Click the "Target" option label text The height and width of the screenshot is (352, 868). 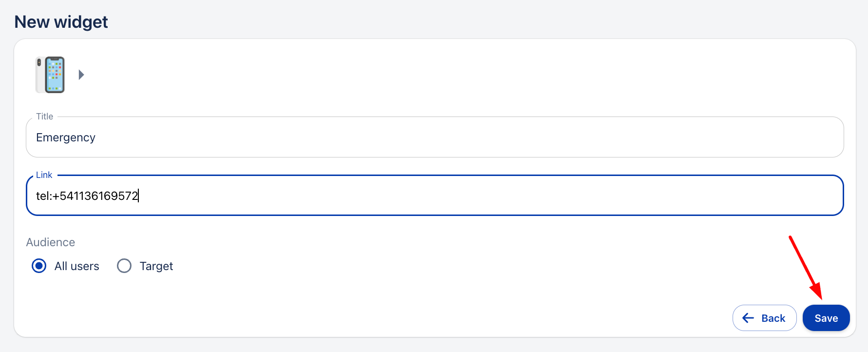(x=156, y=266)
